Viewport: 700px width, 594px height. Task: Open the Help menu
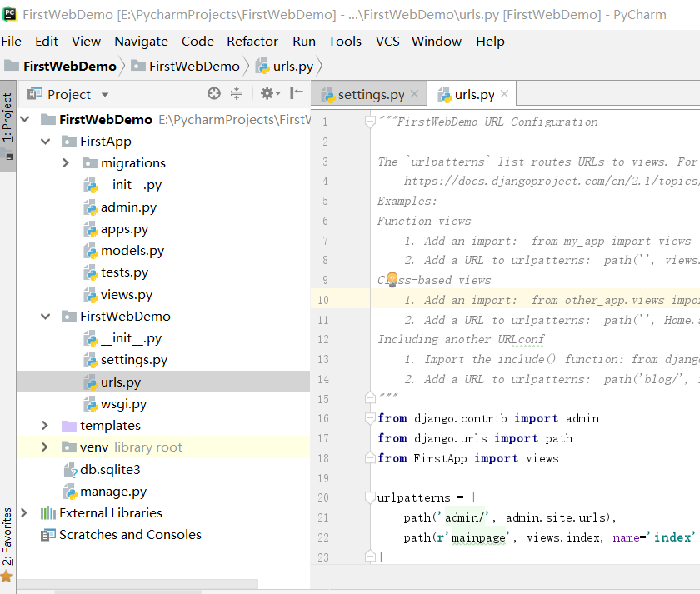pyautogui.click(x=490, y=42)
